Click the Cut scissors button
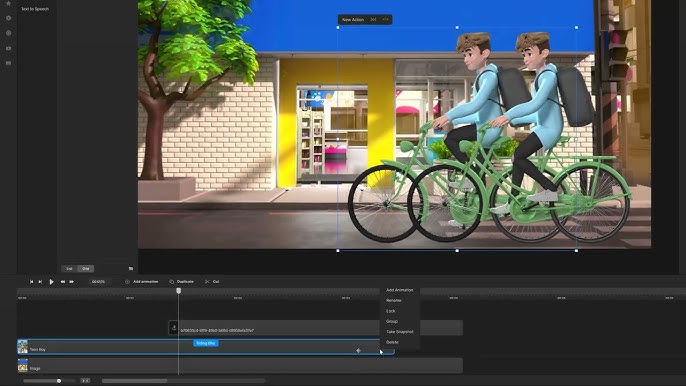Image resolution: width=686 pixels, height=386 pixels. coord(212,282)
